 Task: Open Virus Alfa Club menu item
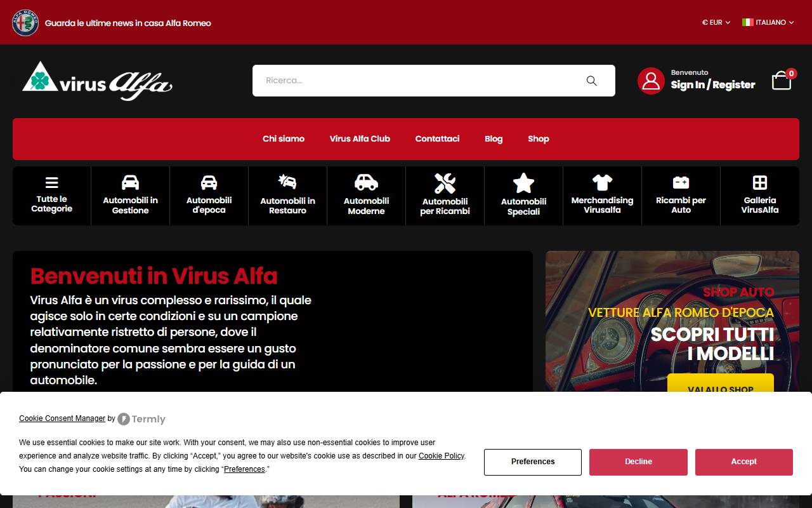[x=360, y=138]
